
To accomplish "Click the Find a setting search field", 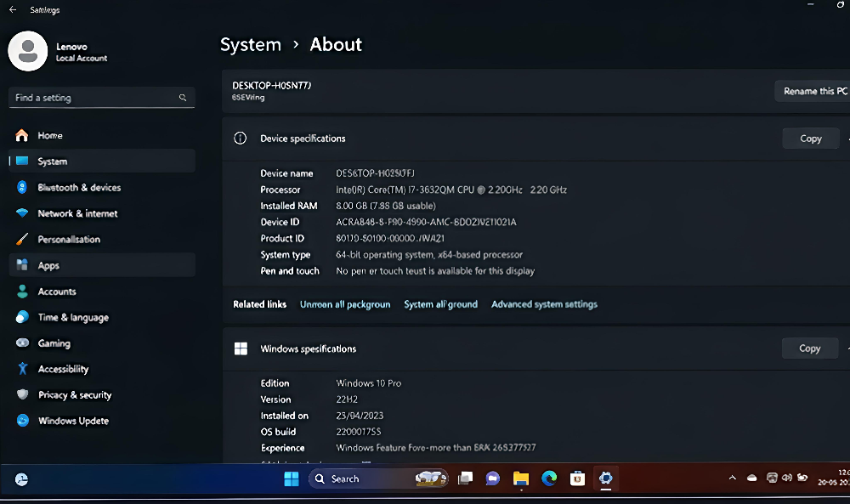I will pos(101,98).
